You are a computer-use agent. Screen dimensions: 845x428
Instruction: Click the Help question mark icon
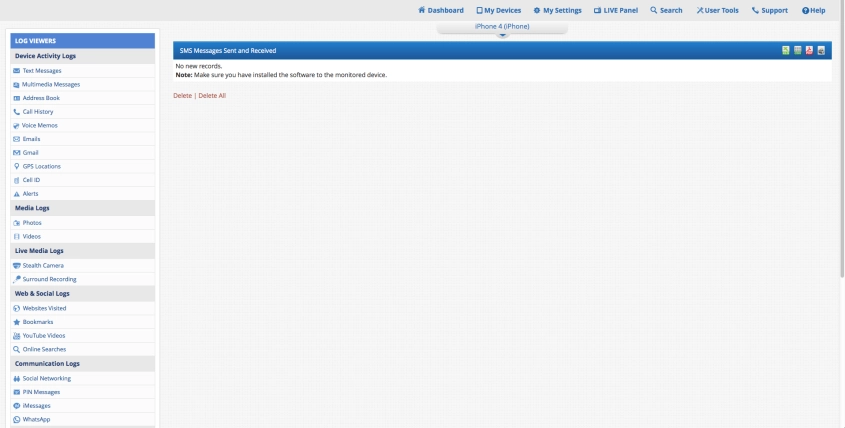[x=805, y=10]
